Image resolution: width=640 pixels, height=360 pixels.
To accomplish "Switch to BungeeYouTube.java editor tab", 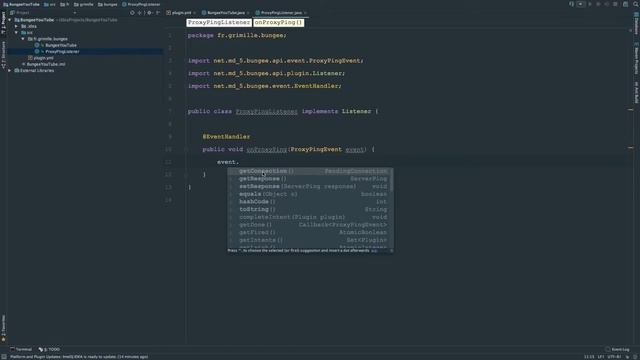I will coord(225,13).
